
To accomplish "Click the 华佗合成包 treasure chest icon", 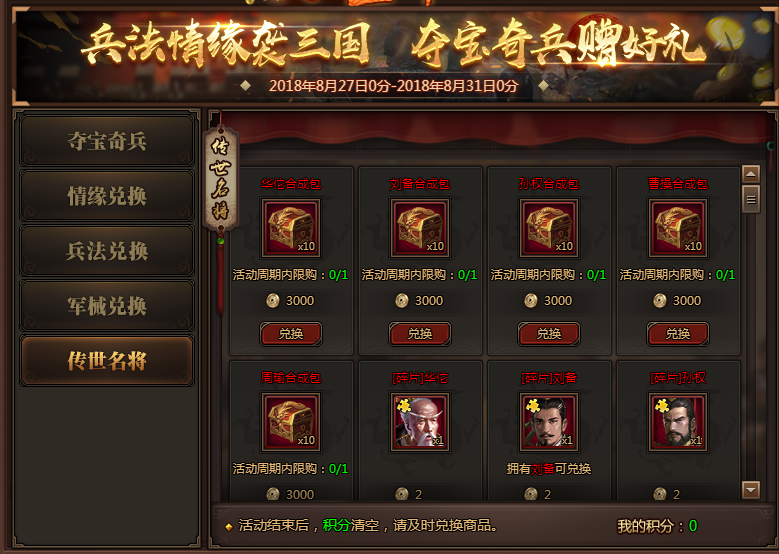I will (291, 228).
